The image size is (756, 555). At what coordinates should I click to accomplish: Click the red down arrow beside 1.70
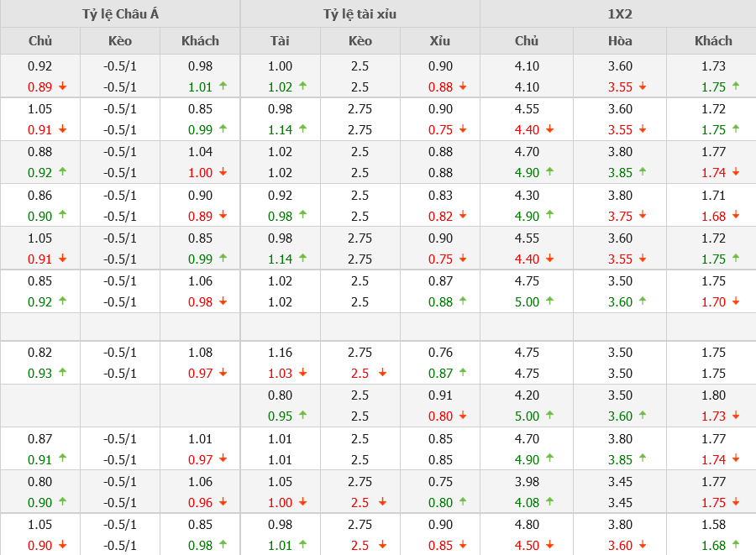click(x=736, y=301)
